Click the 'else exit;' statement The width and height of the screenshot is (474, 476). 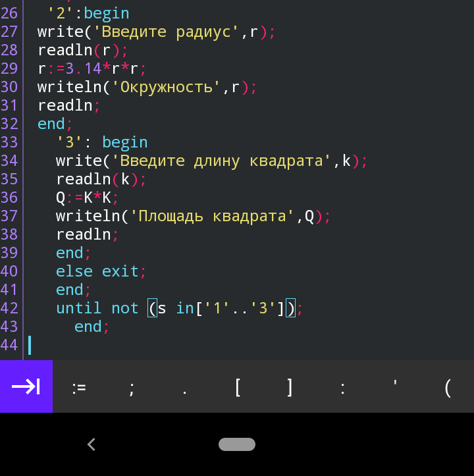(x=101, y=271)
